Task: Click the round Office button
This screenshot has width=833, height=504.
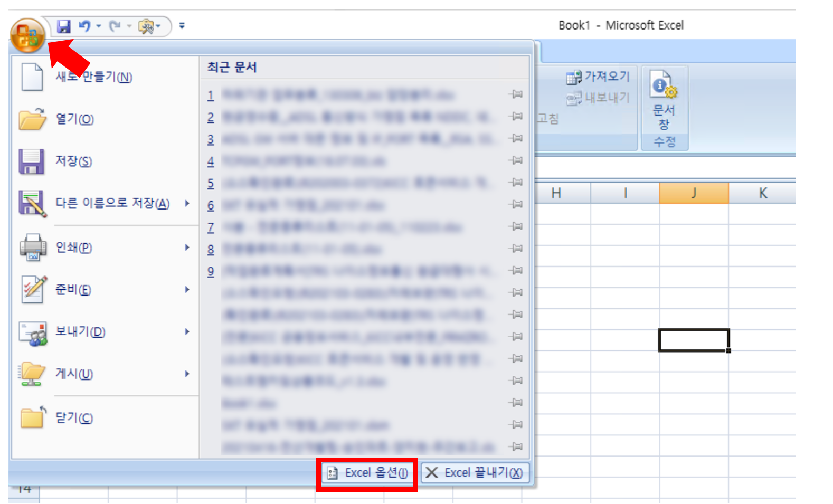Action: 27,35
